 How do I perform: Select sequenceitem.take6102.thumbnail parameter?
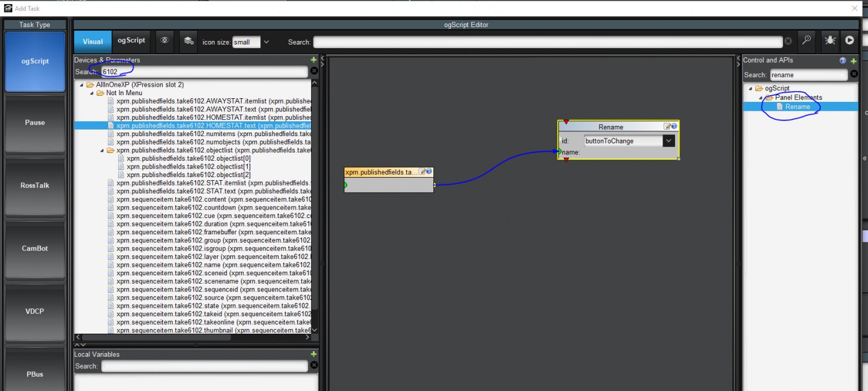coord(209,330)
